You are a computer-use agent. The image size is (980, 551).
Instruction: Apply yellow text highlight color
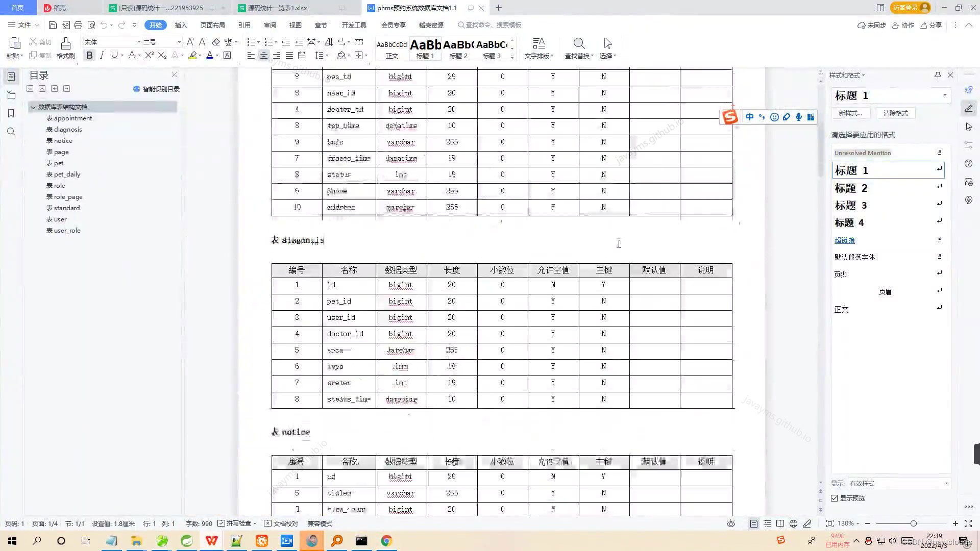(193, 55)
